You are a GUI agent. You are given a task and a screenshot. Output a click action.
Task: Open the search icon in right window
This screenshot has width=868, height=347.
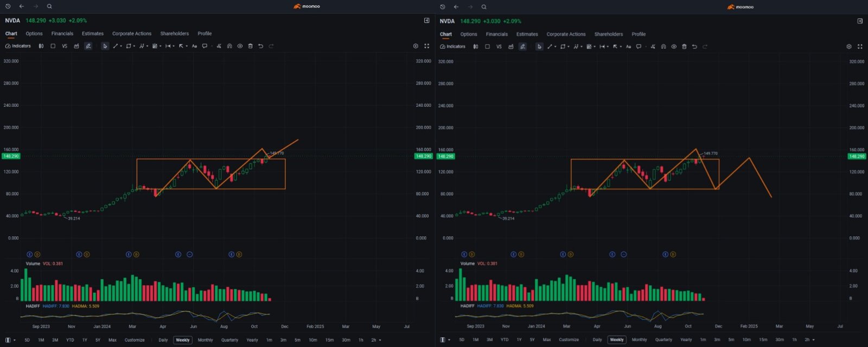pos(484,7)
